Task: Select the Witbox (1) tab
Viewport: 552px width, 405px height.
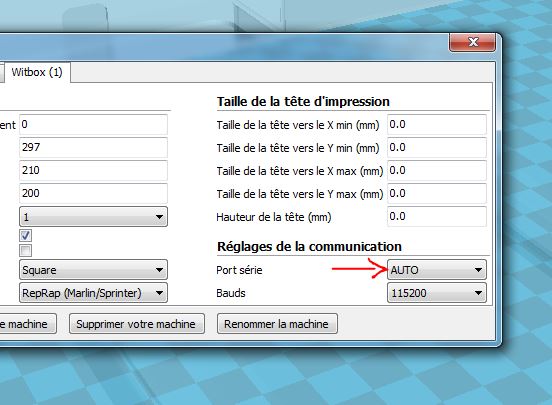Action: [x=37, y=72]
